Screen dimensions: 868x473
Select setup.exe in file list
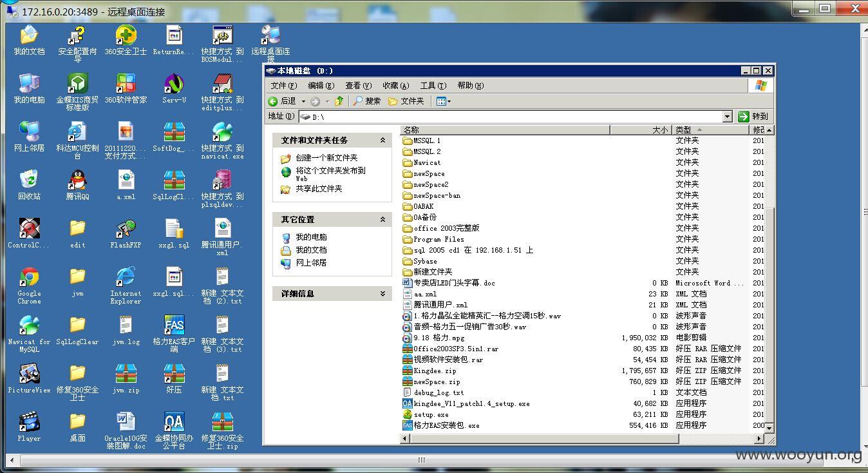426,414
